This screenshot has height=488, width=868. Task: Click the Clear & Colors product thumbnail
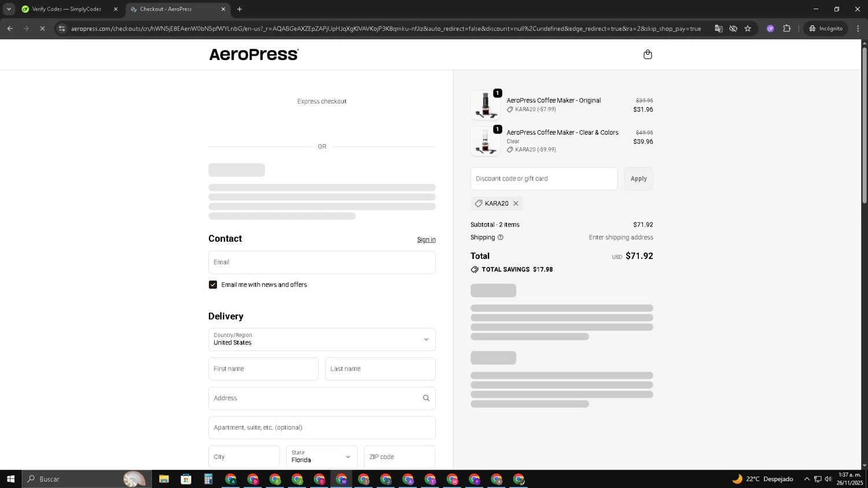coord(486,142)
